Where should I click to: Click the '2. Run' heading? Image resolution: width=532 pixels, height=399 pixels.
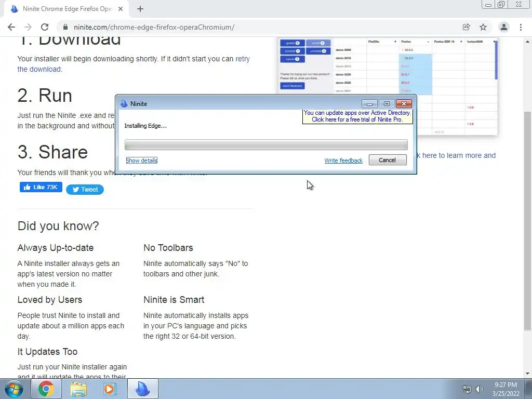click(45, 96)
